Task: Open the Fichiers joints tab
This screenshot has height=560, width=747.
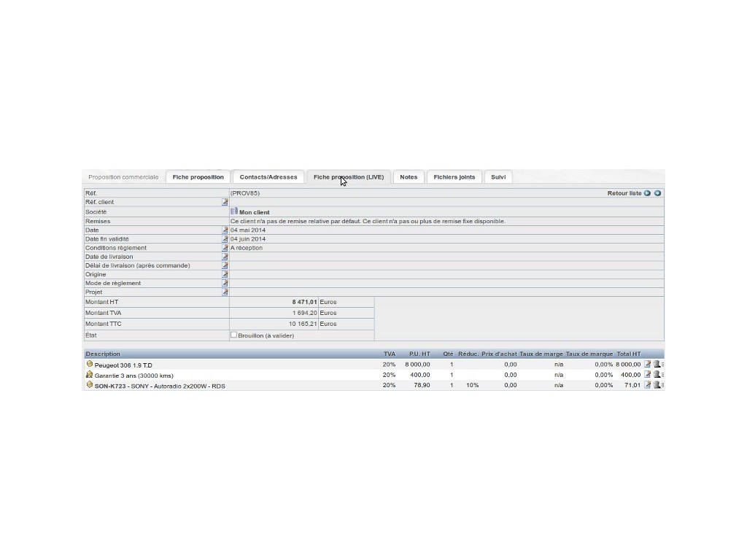Action: [454, 177]
